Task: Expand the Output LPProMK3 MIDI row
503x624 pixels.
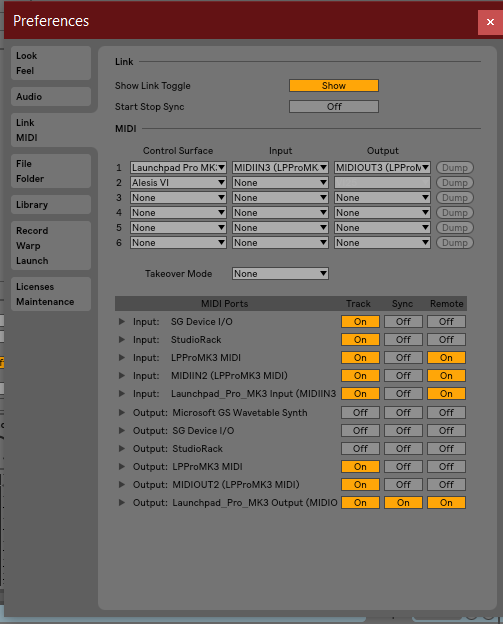Action: 122,466
